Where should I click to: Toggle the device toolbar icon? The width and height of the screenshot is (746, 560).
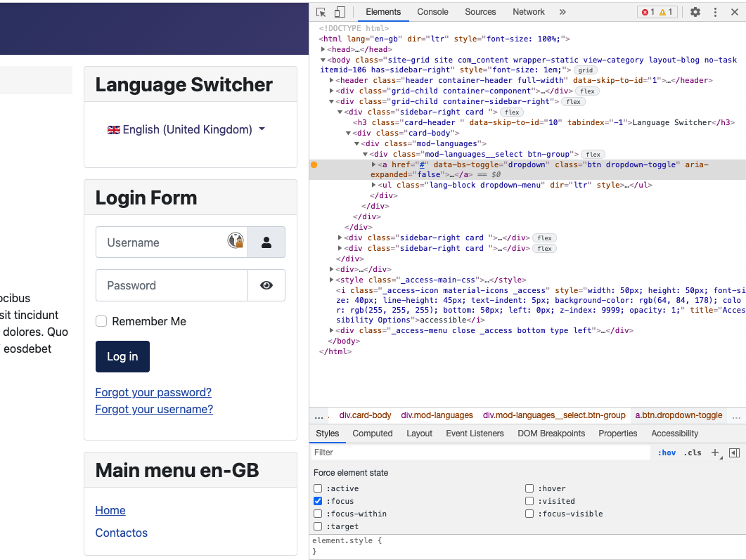340,12
